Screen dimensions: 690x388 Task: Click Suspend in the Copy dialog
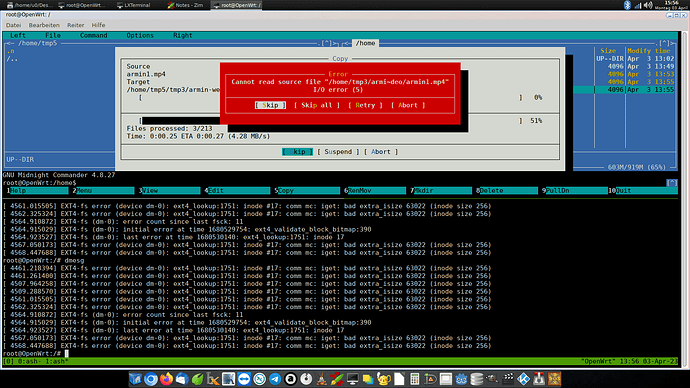click(x=338, y=152)
